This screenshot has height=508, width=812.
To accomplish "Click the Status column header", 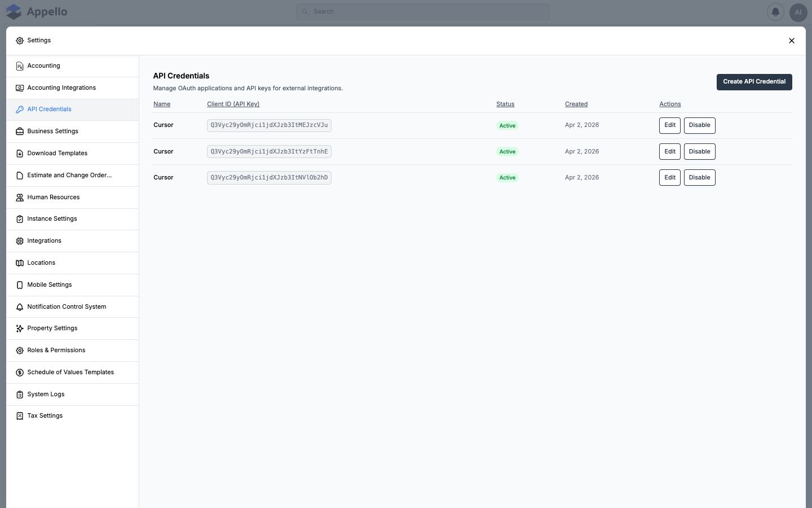I will coord(505,104).
